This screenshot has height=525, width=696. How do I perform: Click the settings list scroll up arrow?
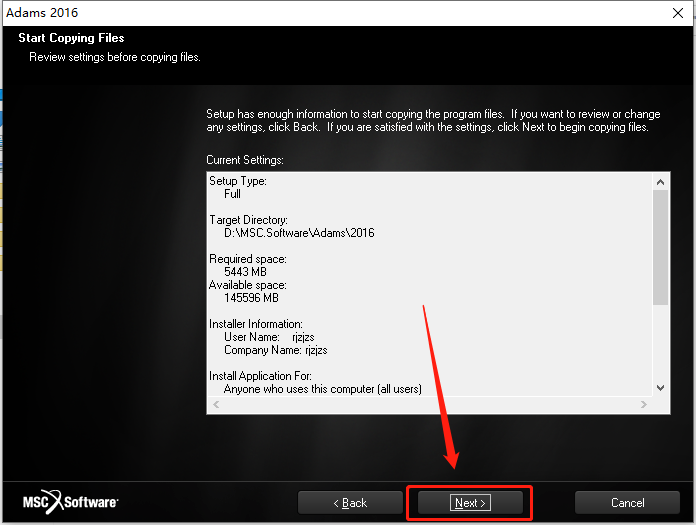pyautogui.click(x=660, y=182)
